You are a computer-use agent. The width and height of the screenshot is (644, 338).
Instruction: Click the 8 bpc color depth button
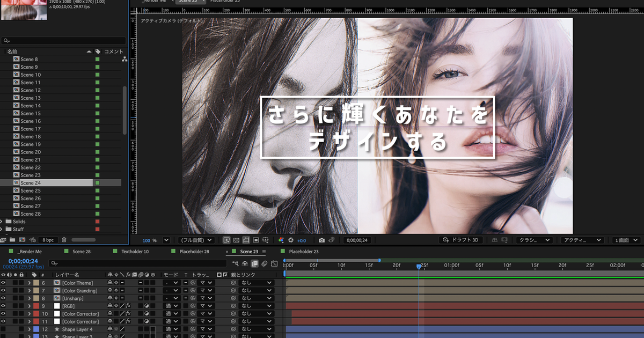[x=48, y=240]
